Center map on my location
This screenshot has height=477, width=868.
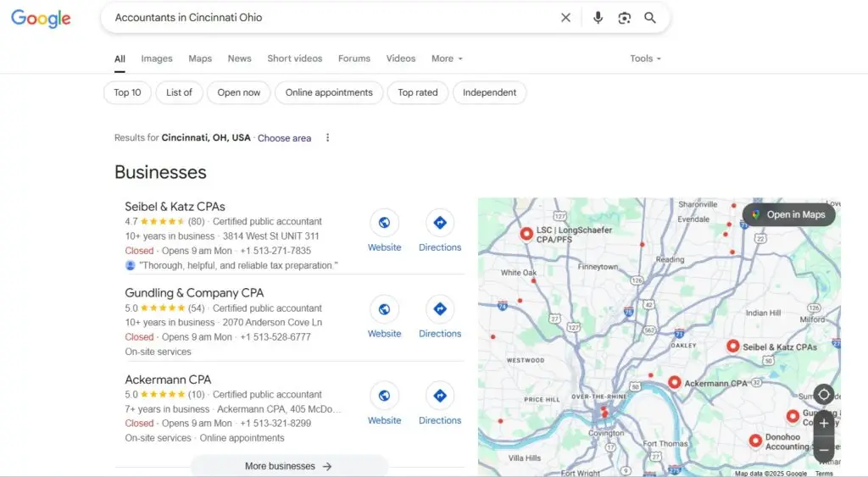(824, 395)
